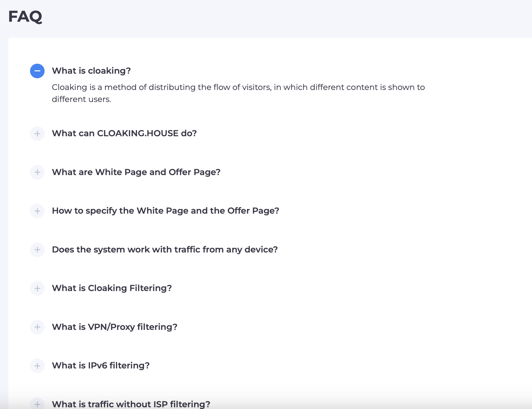Click the cloaking definition answer paragraph
Screen dimensions: 532x409
pyautogui.click(x=238, y=93)
